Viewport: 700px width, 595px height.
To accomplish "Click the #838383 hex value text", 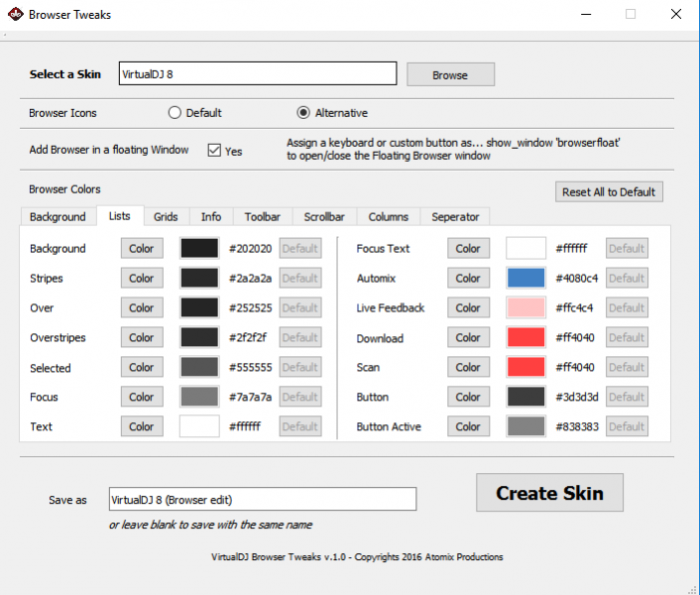I will click(x=577, y=426).
